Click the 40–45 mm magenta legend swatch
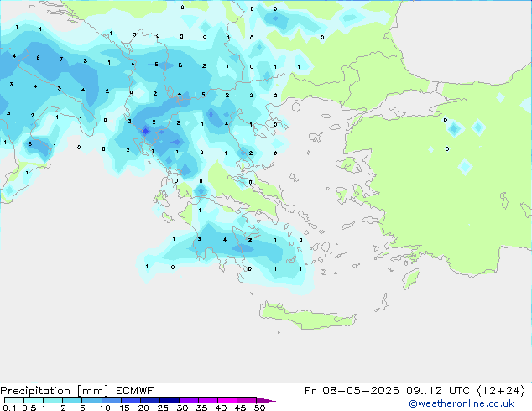Viewport: 532px width, 411px height. pyautogui.click(x=227, y=400)
